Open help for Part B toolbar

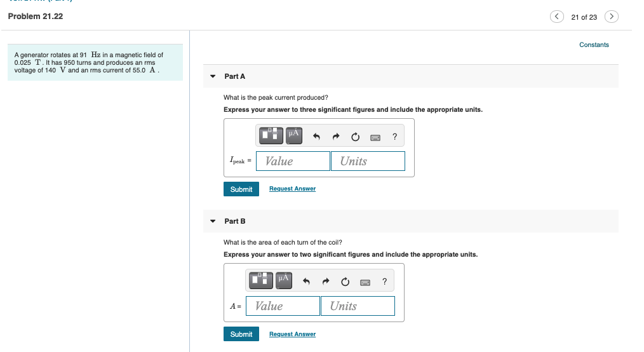[384, 281]
